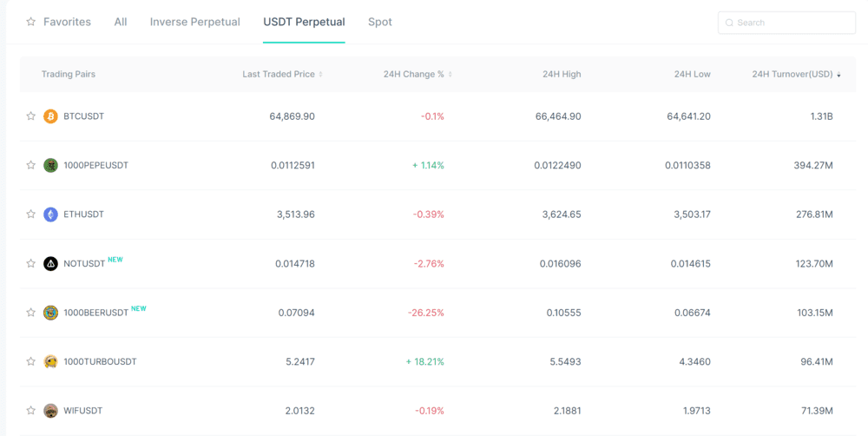Sort by Last Traded Price arrows
Screen dimensions: 868x436
point(320,74)
